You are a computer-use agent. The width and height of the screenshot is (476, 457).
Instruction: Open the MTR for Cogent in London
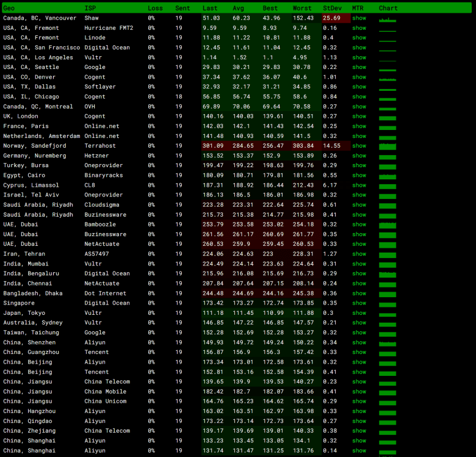click(359, 116)
